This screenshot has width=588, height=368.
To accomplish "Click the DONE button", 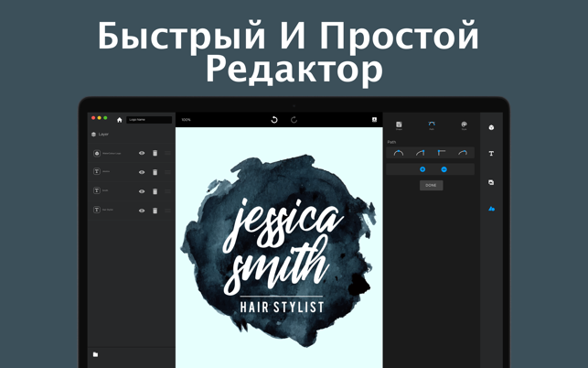I will pyautogui.click(x=432, y=186).
